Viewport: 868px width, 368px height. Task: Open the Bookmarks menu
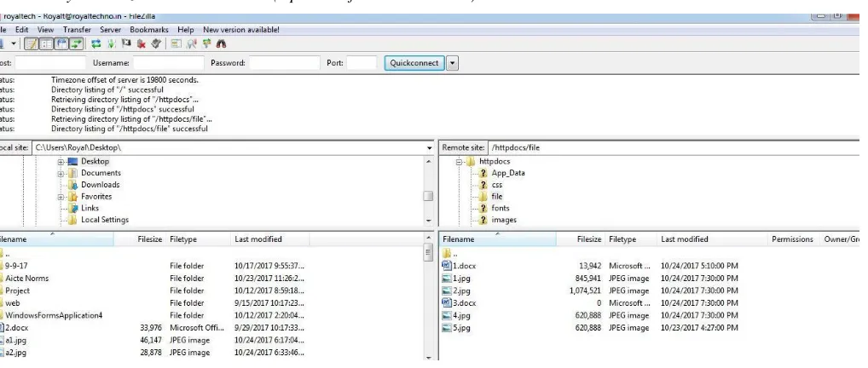coord(149,30)
